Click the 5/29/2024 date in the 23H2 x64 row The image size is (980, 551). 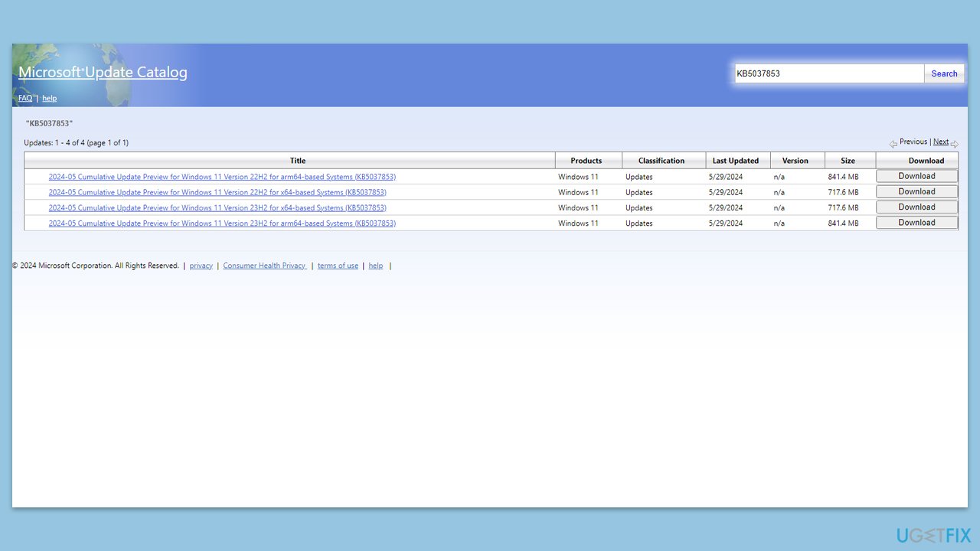click(x=726, y=207)
